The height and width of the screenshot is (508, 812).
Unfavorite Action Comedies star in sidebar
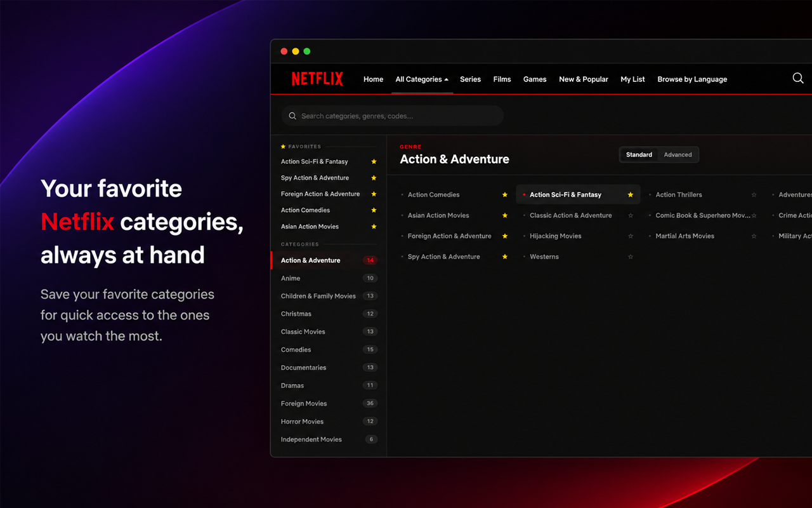point(374,210)
